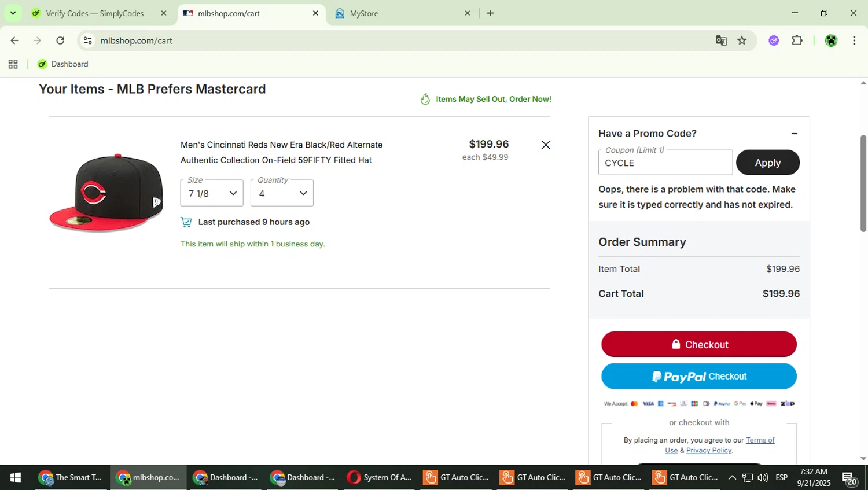Open The Smart T... taskbar window
The height and width of the screenshot is (490, 868).
(x=70, y=477)
